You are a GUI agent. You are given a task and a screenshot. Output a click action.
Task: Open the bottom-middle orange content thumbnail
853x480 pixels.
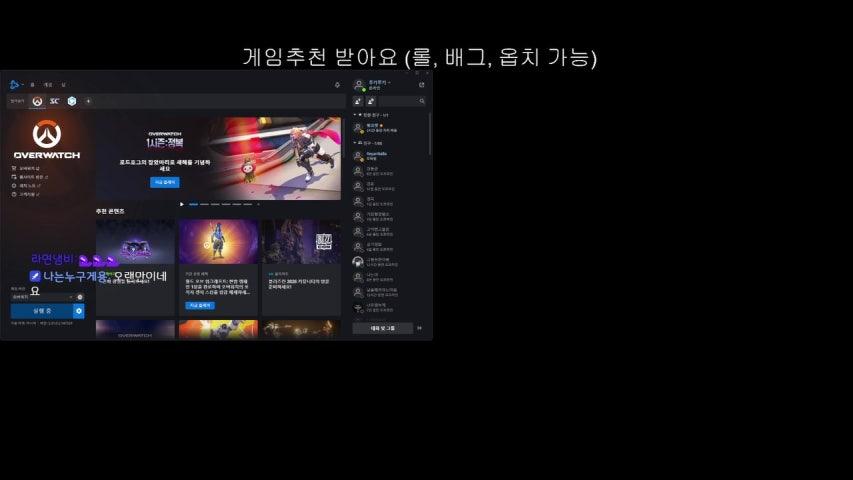tap(218, 329)
